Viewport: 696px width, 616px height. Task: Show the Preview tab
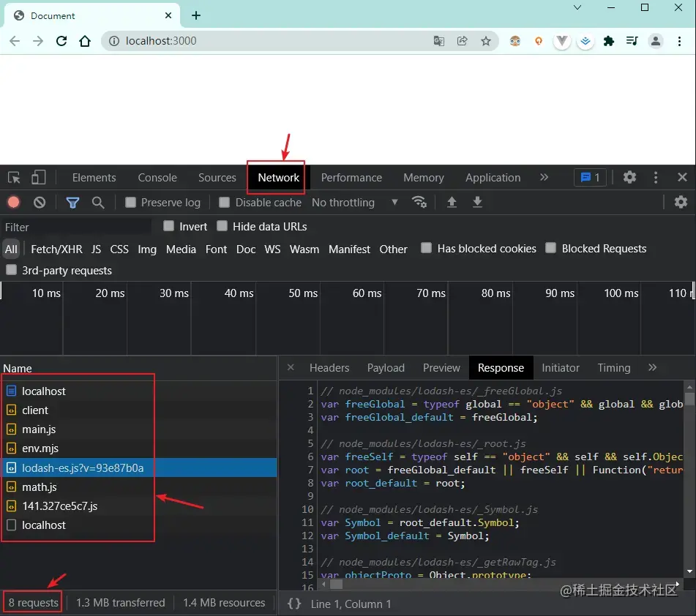coord(441,368)
